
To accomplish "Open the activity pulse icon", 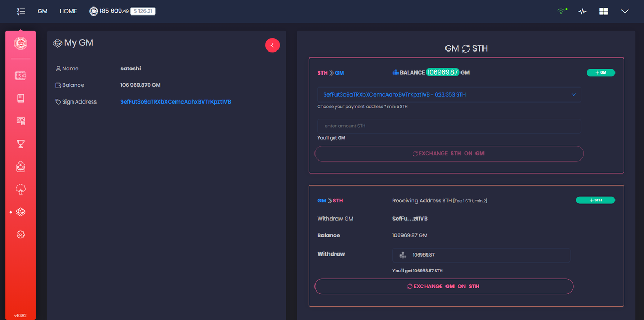I will 582,11.
